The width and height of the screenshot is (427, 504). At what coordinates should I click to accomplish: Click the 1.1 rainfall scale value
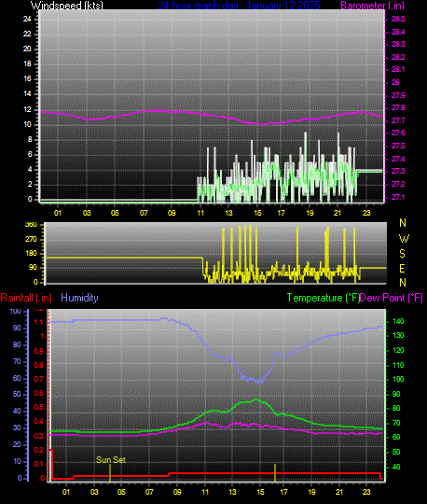point(39,322)
